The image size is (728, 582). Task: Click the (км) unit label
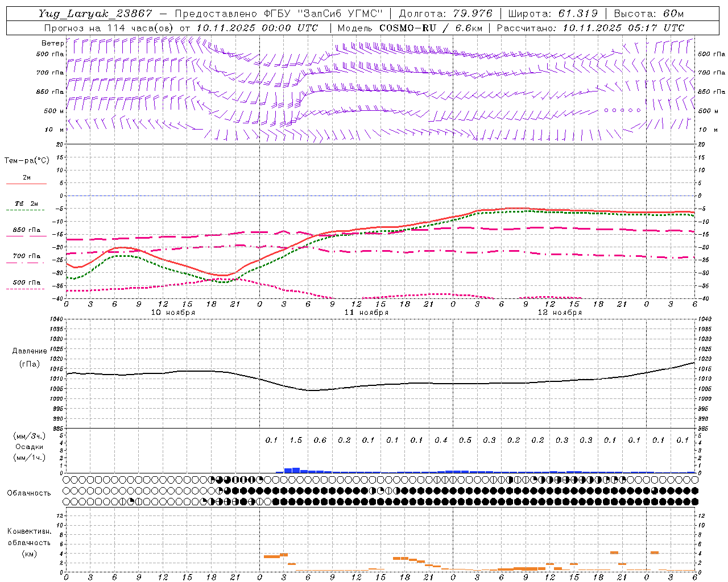29,554
